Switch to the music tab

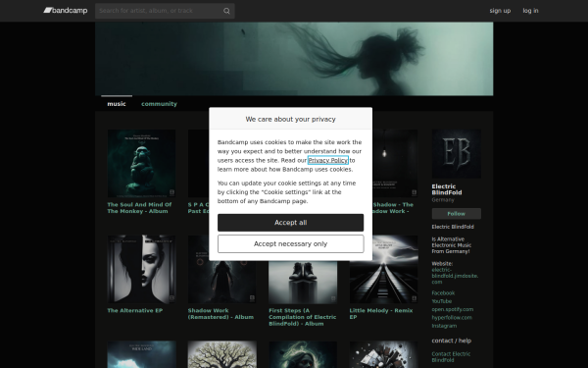tap(117, 104)
